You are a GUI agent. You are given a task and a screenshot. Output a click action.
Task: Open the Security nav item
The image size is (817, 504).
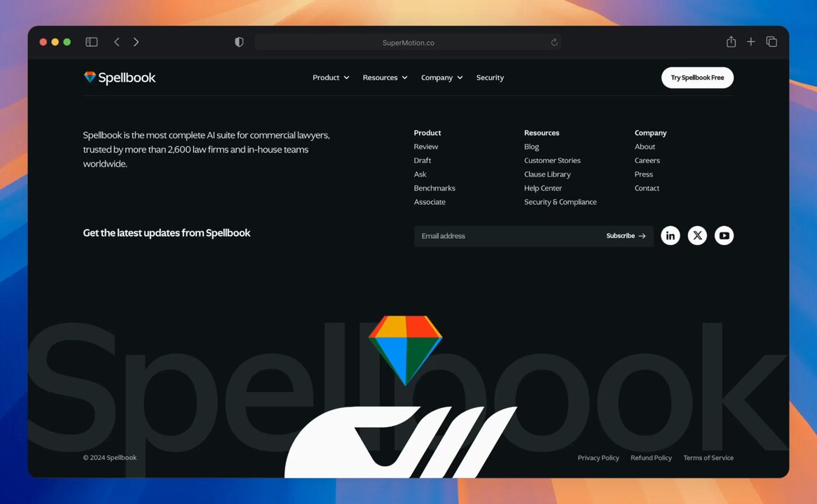tap(490, 78)
